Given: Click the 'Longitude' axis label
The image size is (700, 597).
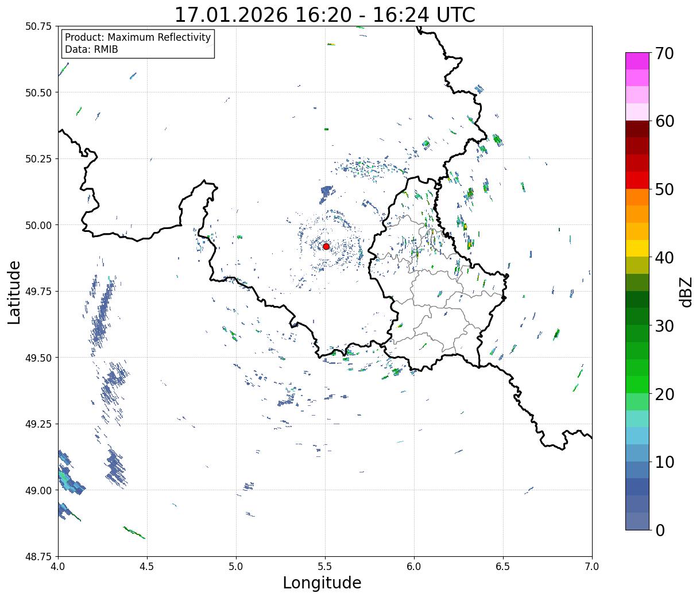Looking at the screenshot, I should (322, 583).
